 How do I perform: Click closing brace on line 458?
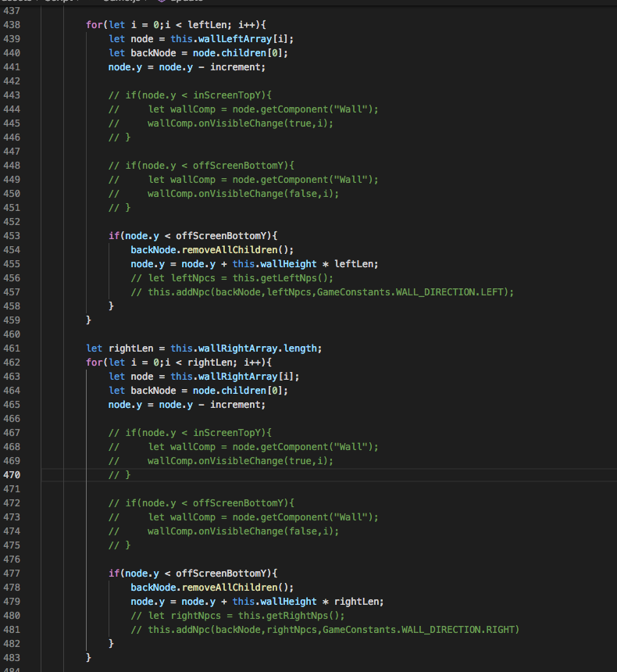(111, 306)
